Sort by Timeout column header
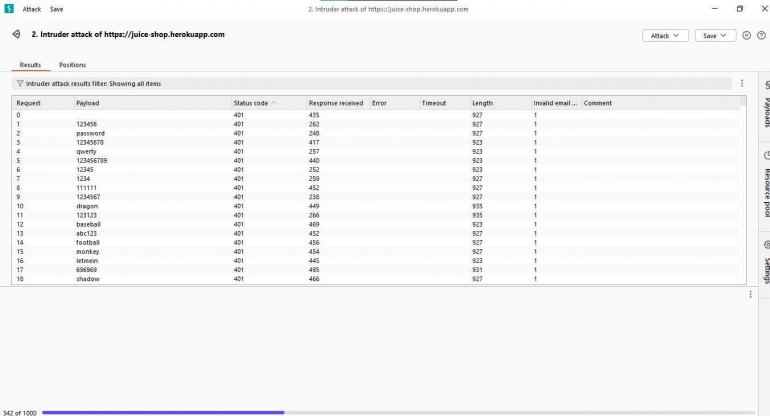Screen dimensions: 770x416 pos(444,103)
